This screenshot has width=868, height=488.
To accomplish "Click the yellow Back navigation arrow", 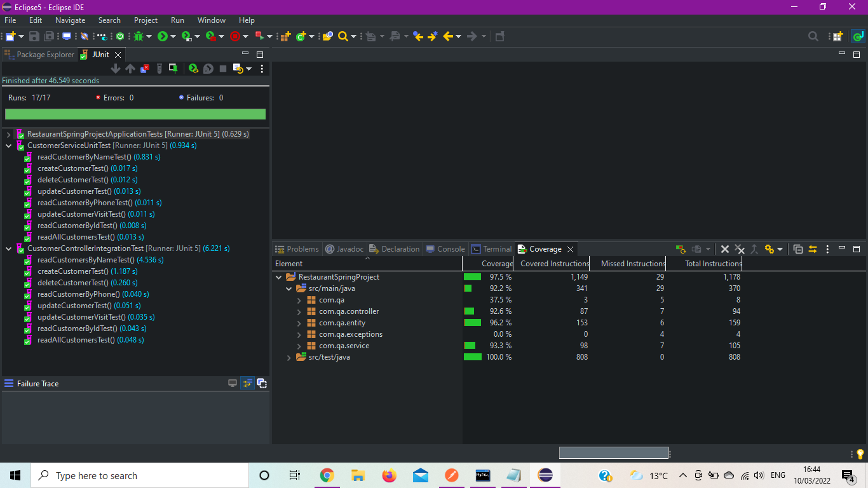I will (x=448, y=37).
